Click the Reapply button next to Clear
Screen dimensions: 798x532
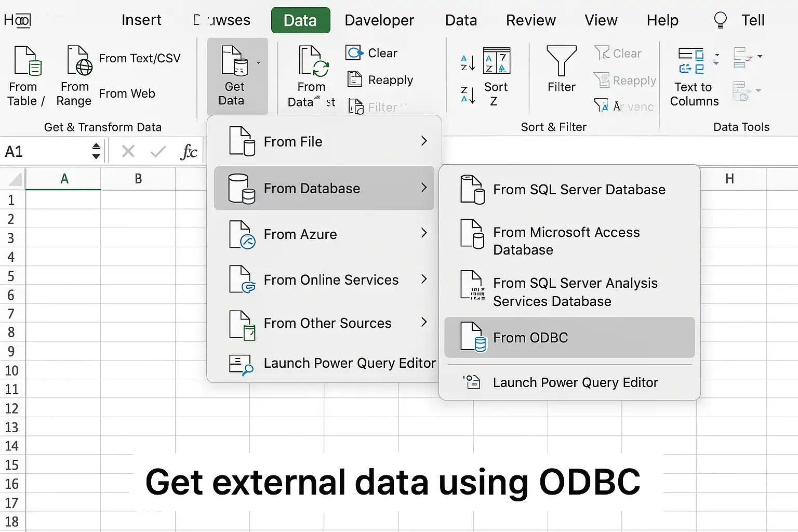tap(380, 80)
